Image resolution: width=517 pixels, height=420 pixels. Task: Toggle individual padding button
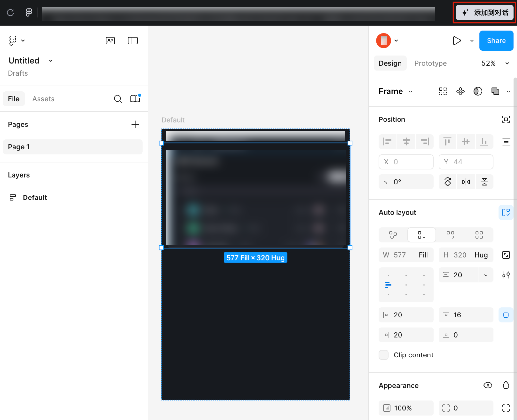point(506,315)
